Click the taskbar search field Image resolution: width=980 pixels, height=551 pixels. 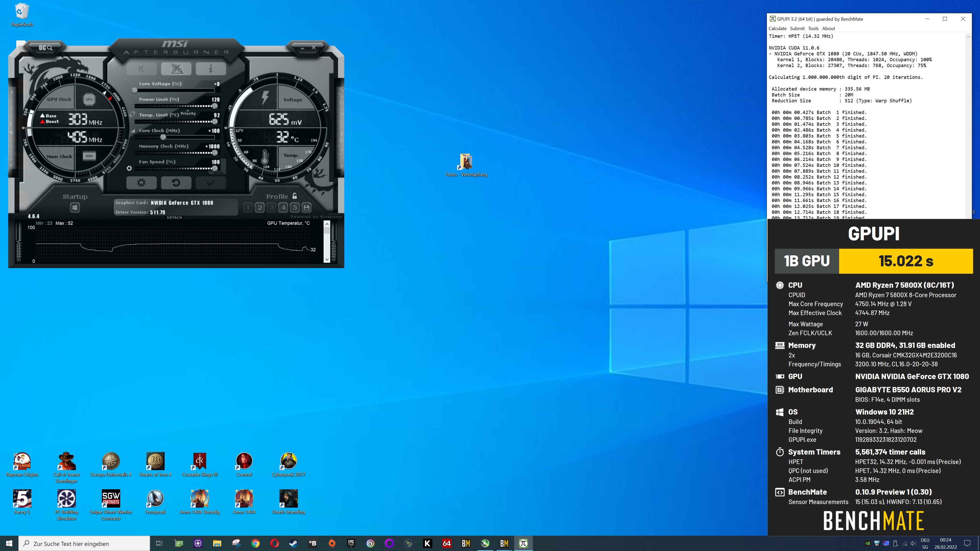click(84, 543)
